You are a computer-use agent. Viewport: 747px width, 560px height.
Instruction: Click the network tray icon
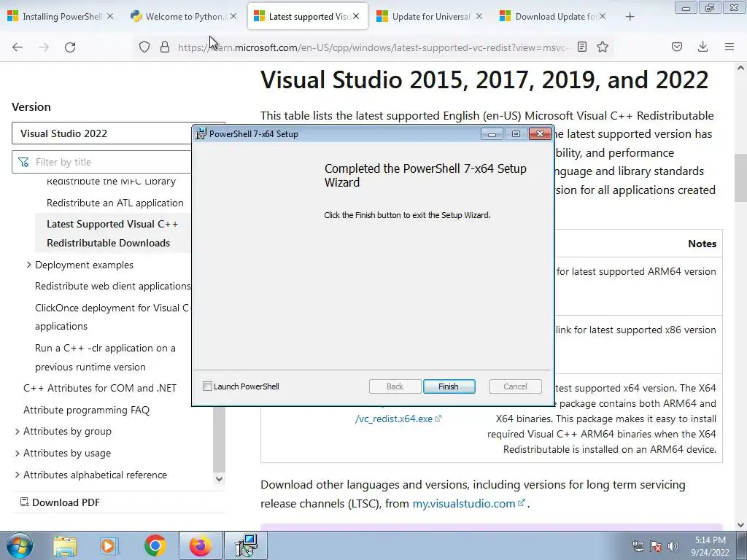[x=638, y=546]
